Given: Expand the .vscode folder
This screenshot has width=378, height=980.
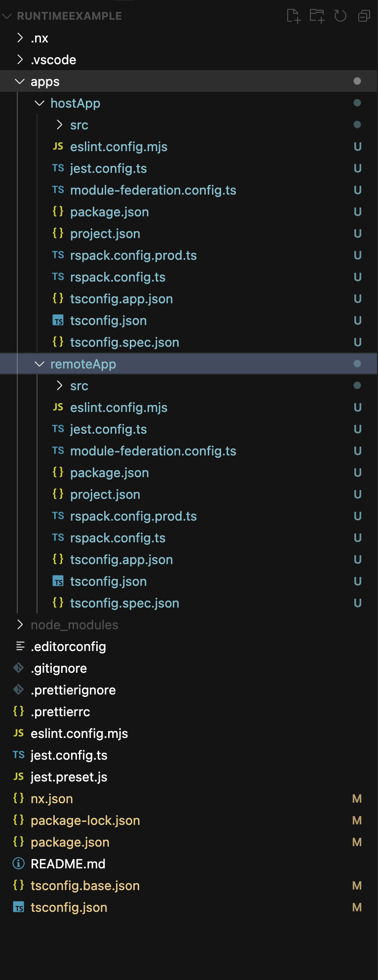Looking at the screenshot, I should point(20,60).
